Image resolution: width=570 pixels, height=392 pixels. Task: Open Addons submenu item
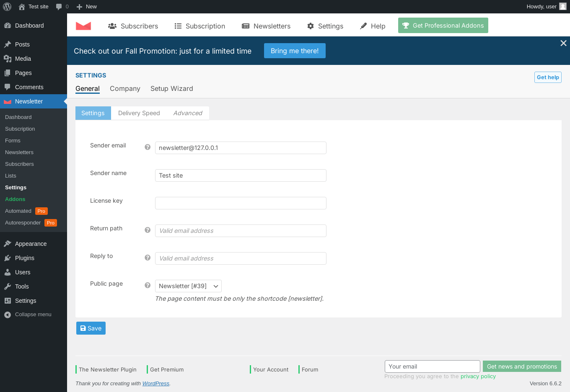click(34, 199)
